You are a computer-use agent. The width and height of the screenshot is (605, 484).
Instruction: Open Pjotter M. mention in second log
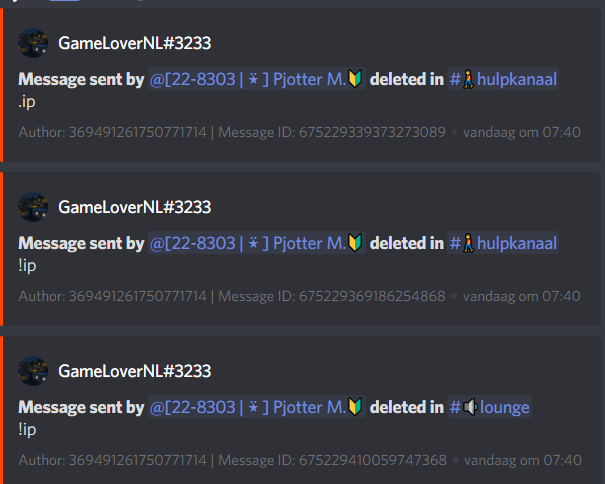257,243
